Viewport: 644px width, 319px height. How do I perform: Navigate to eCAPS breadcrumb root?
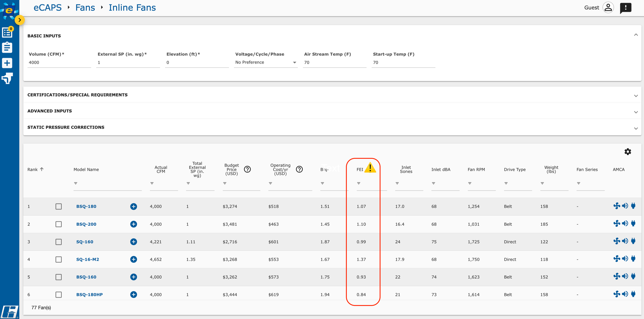[48, 8]
